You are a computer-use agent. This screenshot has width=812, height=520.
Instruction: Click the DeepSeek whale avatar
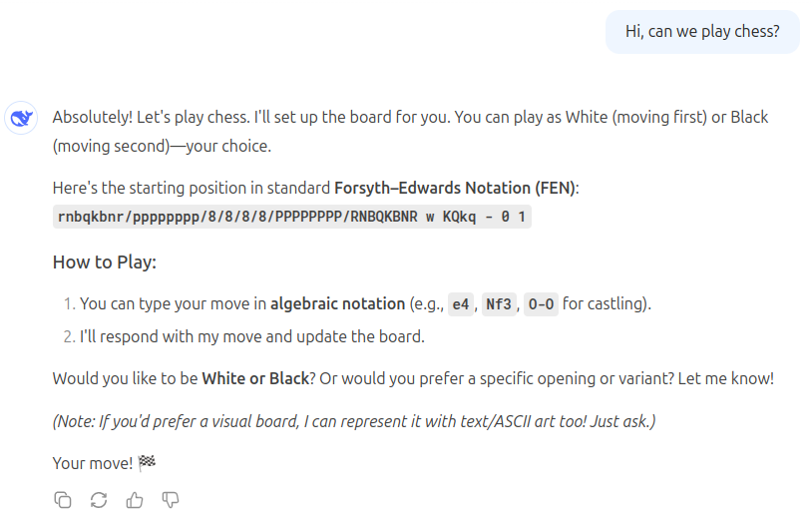click(21, 118)
